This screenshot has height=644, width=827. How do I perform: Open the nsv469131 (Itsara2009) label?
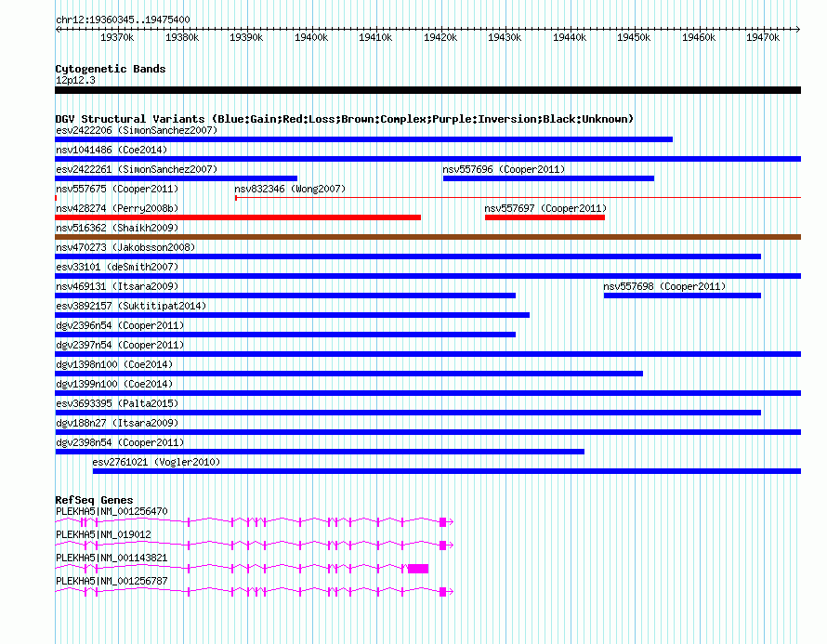[x=117, y=286]
